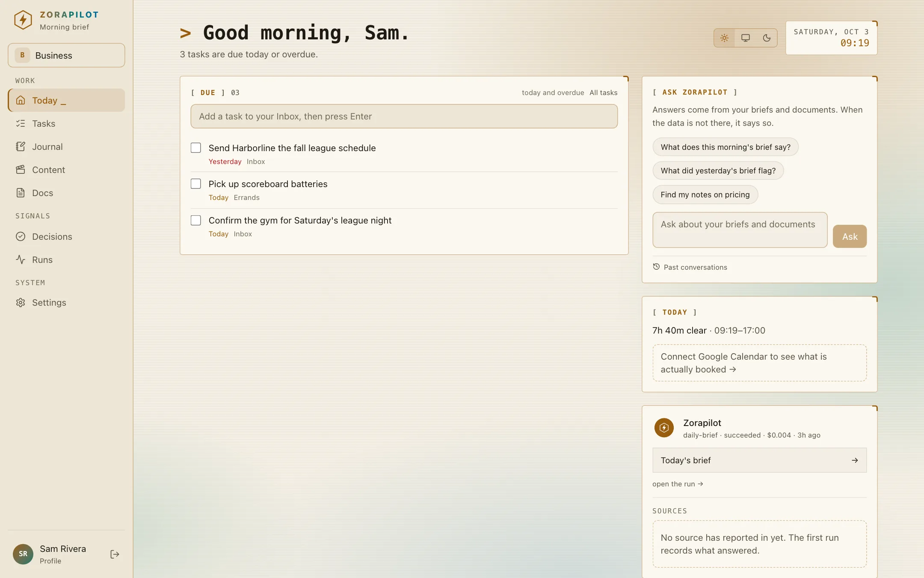
Task: Click the arrow on Today's brief row
Action: (x=855, y=460)
